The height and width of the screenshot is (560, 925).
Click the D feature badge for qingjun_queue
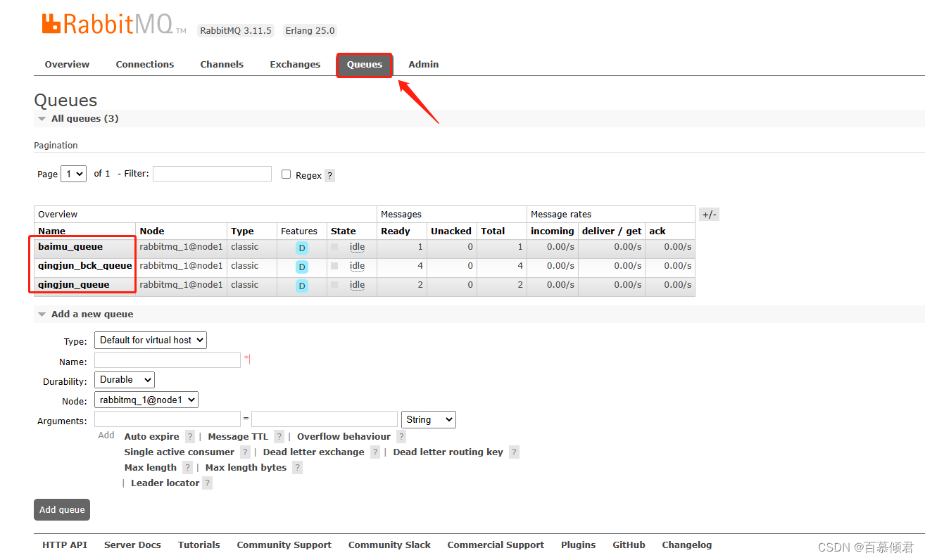pyautogui.click(x=302, y=286)
